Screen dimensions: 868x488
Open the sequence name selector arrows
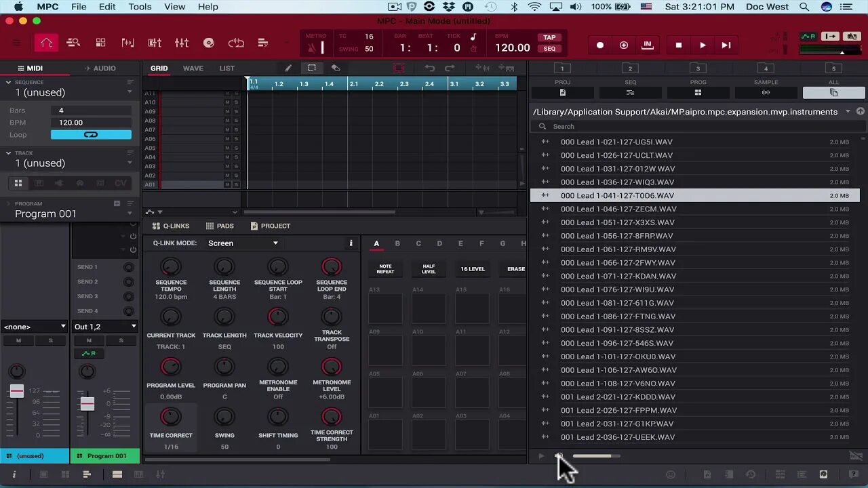pos(130,92)
